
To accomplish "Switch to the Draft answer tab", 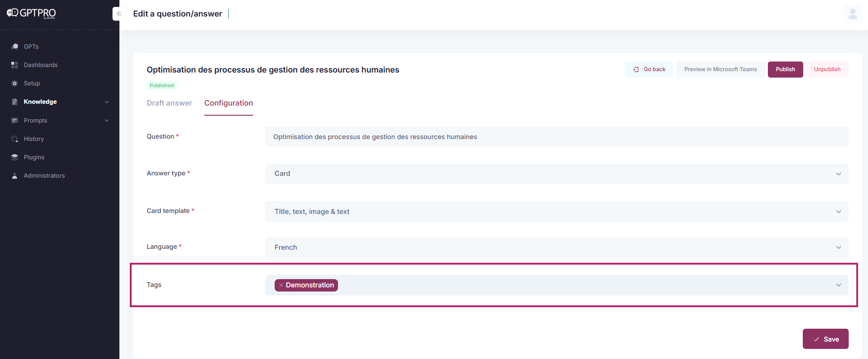I will pyautogui.click(x=169, y=103).
